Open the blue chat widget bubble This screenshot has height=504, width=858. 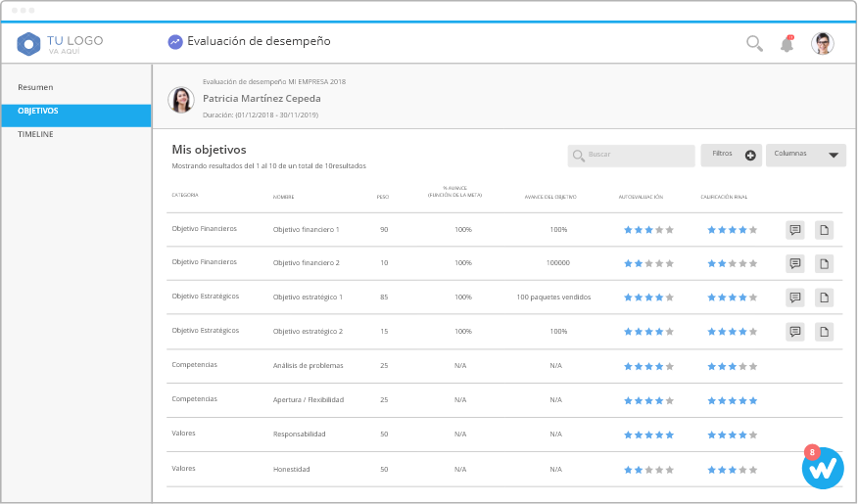pos(822,469)
